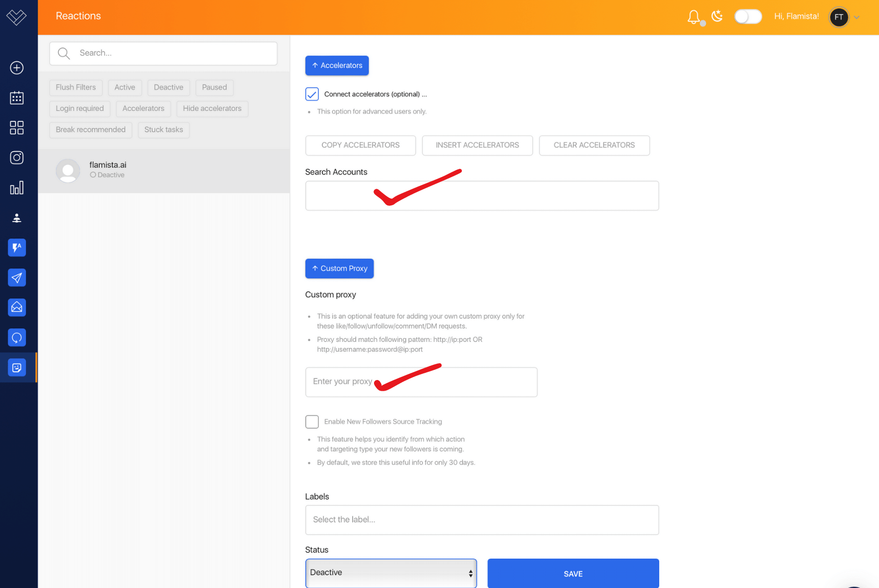Click the notification bell icon
This screenshot has width=879, height=588.
693,17
